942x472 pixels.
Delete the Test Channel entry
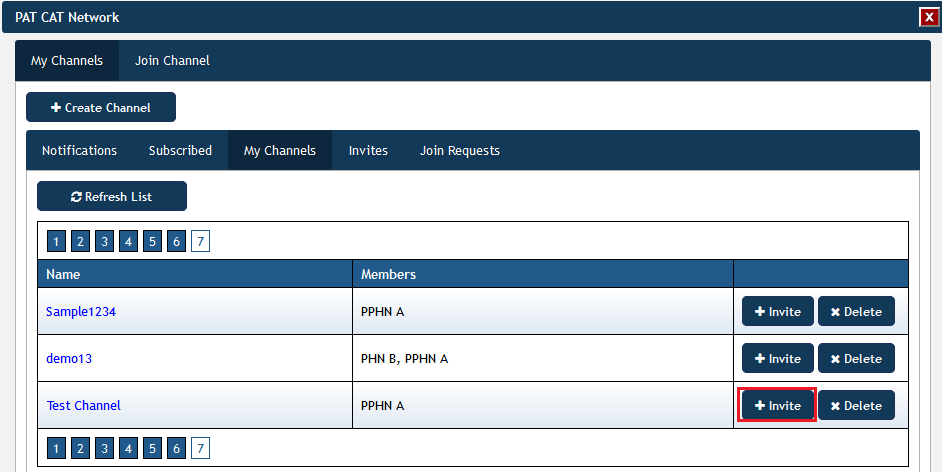856,405
